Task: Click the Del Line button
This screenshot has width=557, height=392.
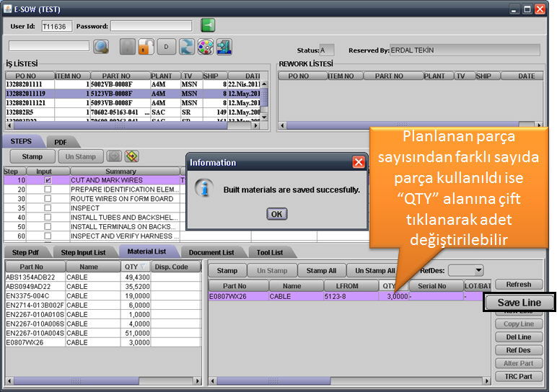Action: click(519, 337)
